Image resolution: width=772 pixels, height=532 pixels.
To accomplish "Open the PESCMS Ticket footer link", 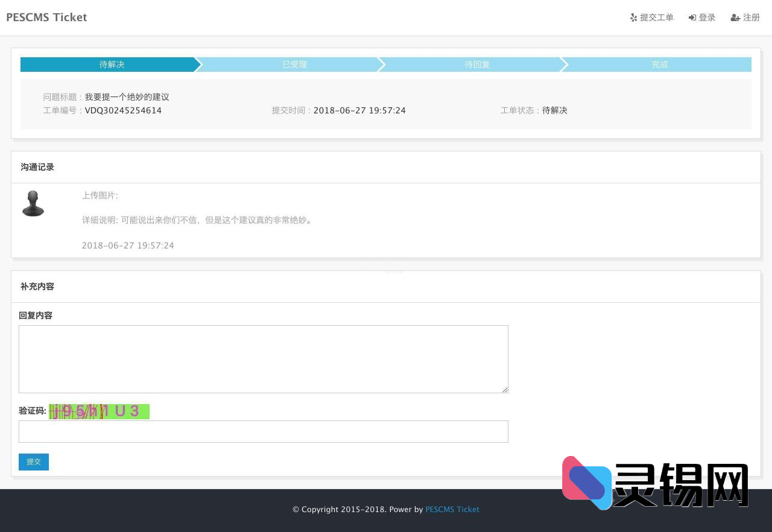I will coord(452,510).
